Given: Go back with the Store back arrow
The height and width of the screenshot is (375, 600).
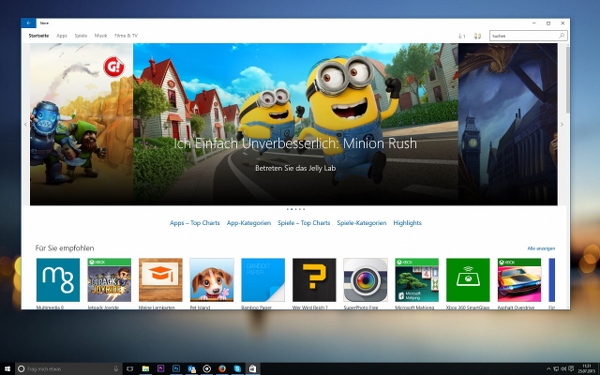Looking at the screenshot, I should point(29,23).
